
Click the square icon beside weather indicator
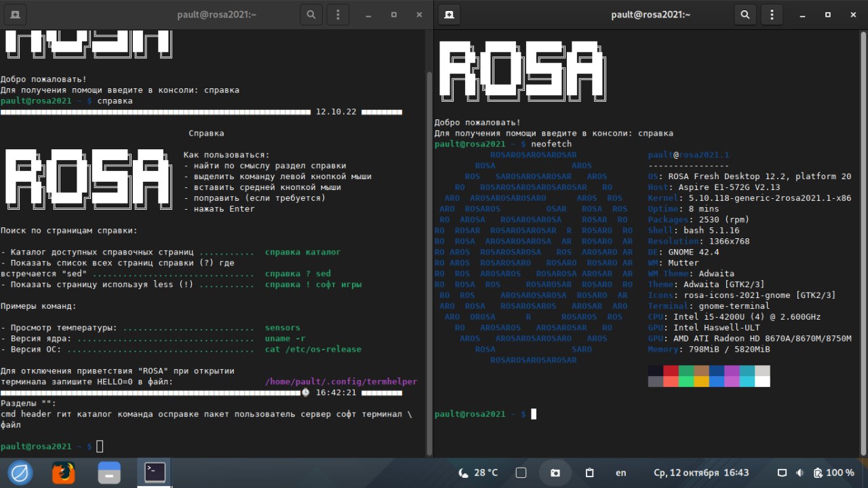(x=521, y=472)
